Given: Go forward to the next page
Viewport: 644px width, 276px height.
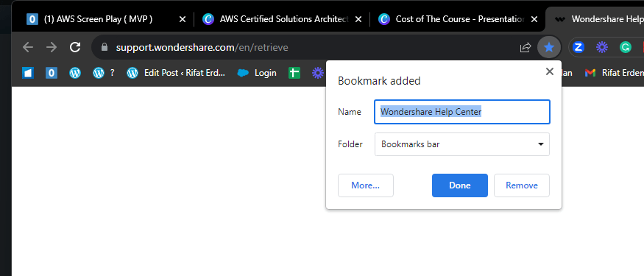Looking at the screenshot, I should 52,47.
